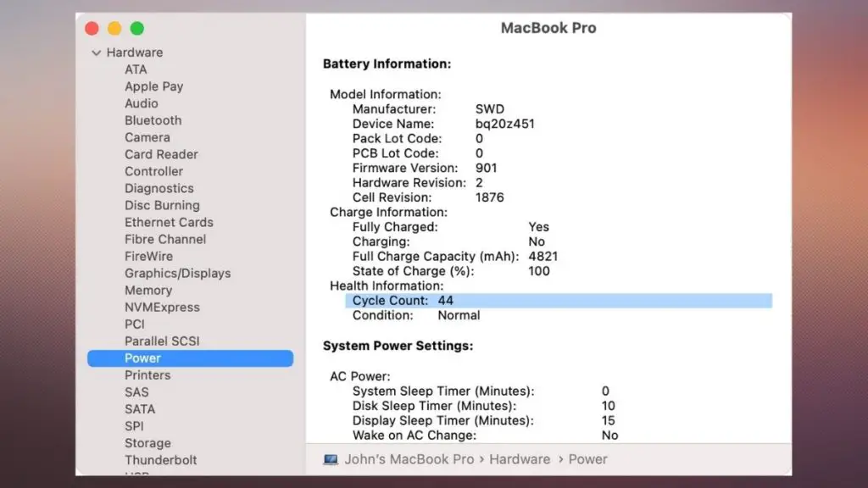
Task: Select ATA in the sidebar
Action: [x=136, y=69]
